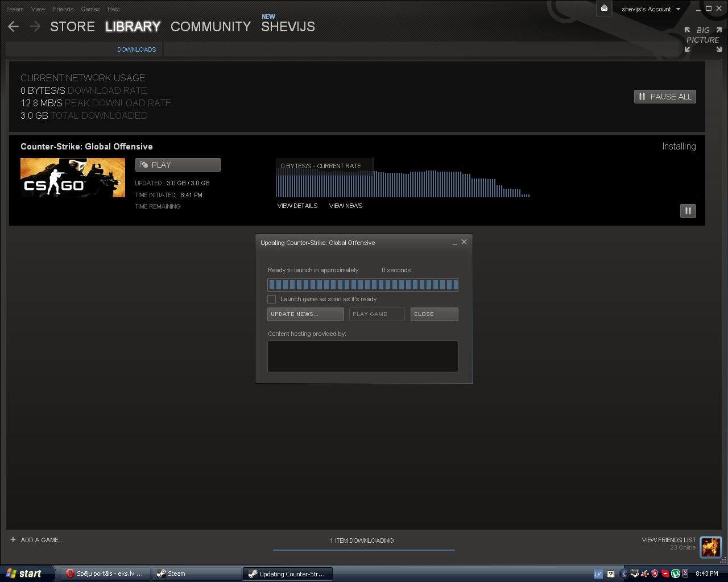Screen dimensions: 728x582
Task: Open the Steam menu
Action: [15, 9]
